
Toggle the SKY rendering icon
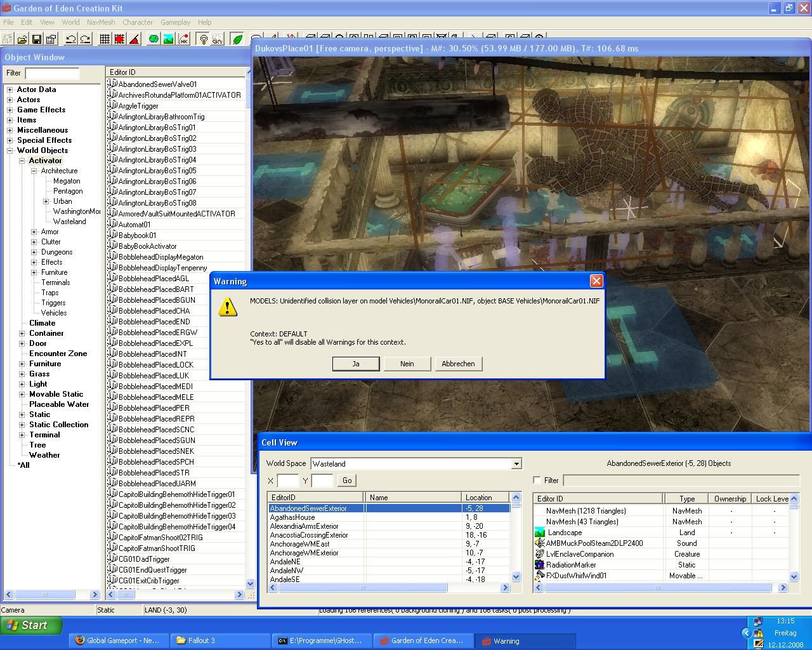[218, 39]
